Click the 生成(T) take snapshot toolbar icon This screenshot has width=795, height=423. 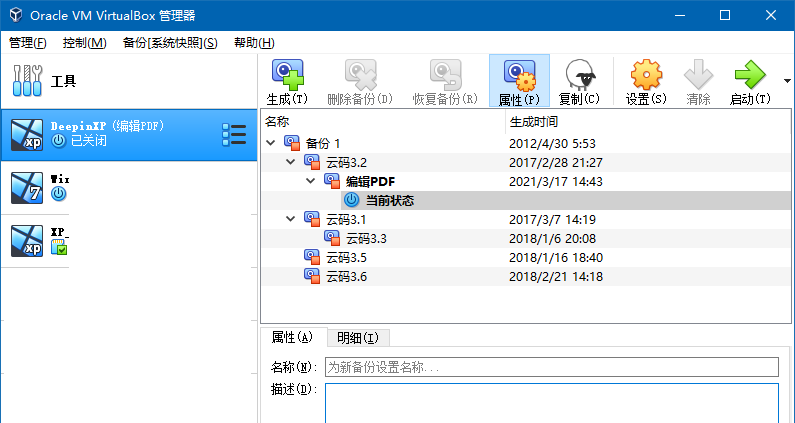(x=287, y=75)
